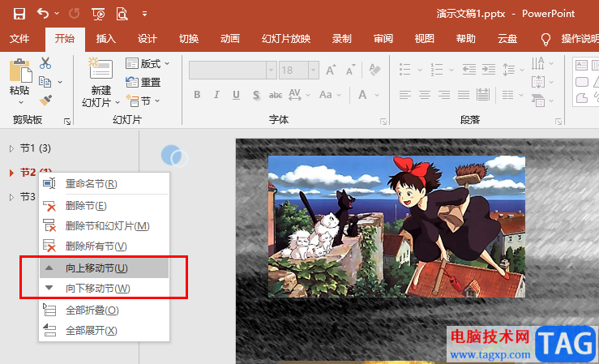This screenshot has height=364, width=599.
Task: Choose 删除节和幻灯片(M) menu item
Action: [105, 226]
